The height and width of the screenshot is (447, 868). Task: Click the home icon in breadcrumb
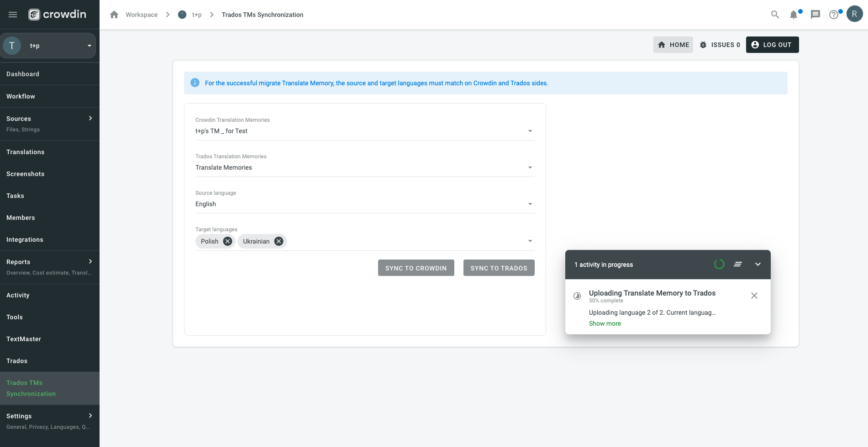pyautogui.click(x=114, y=15)
